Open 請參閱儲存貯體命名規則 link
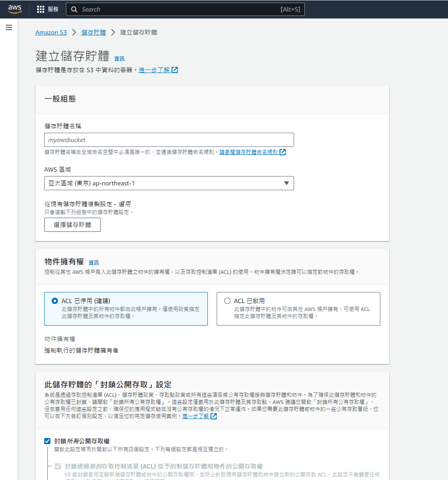 pyautogui.click(x=249, y=152)
